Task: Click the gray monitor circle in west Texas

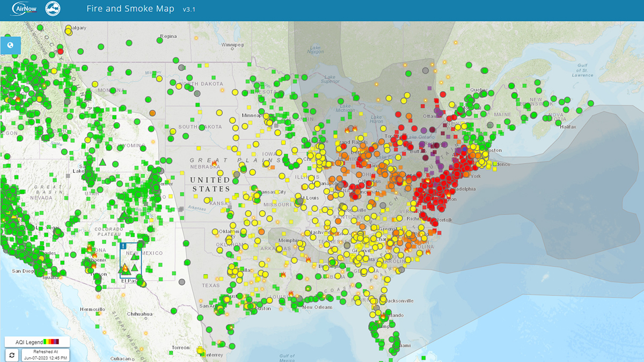Action: [x=181, y=282]
